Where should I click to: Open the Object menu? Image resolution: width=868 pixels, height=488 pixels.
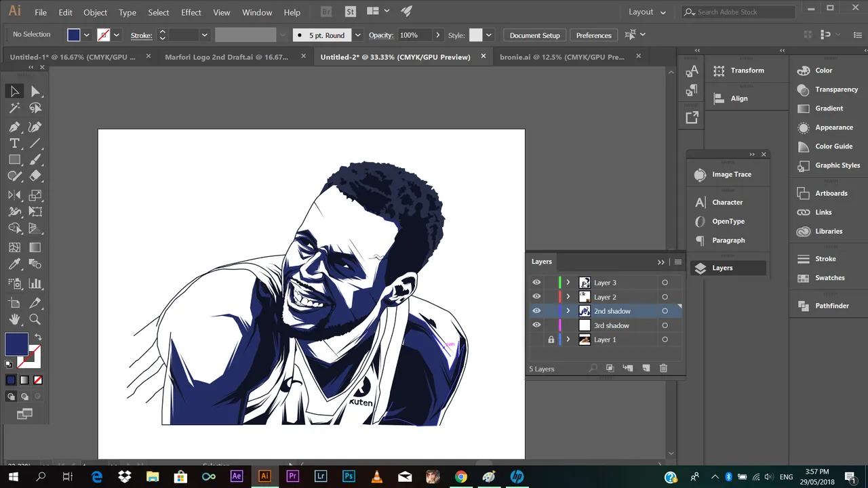(x=95, y=12)
